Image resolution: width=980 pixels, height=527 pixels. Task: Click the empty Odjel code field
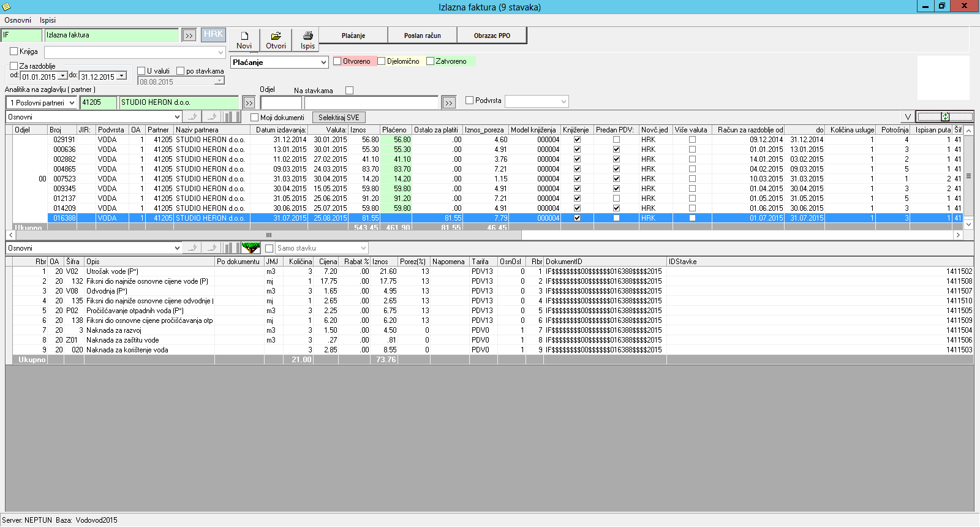(281, 103)
